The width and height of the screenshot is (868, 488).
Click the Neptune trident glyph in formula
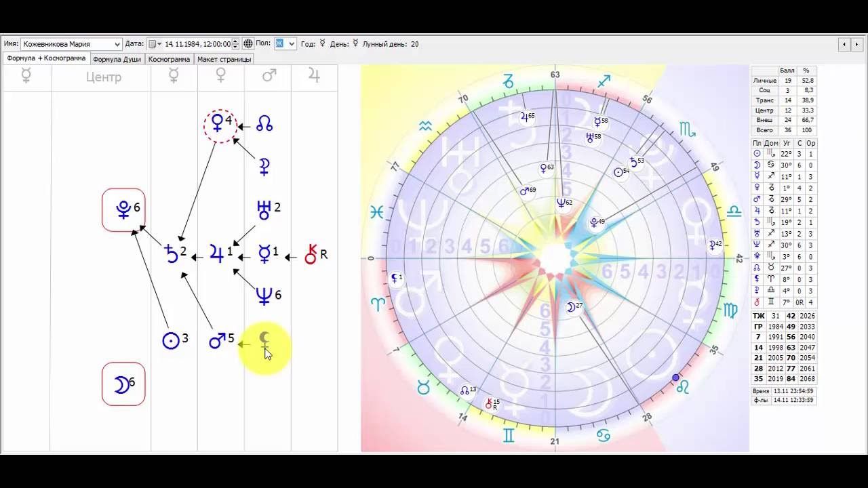point(264,296)
